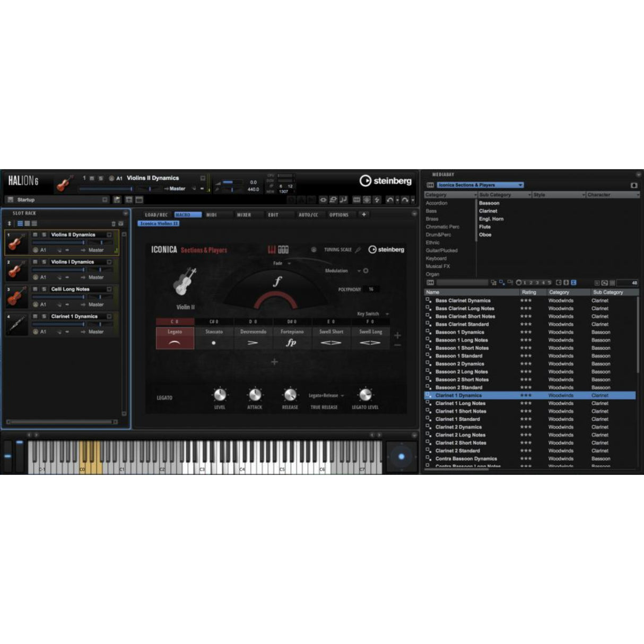This screenshot has height=644, width=644.
Task: Select the Fortepiano articulation pad
Action: (292, 338)
